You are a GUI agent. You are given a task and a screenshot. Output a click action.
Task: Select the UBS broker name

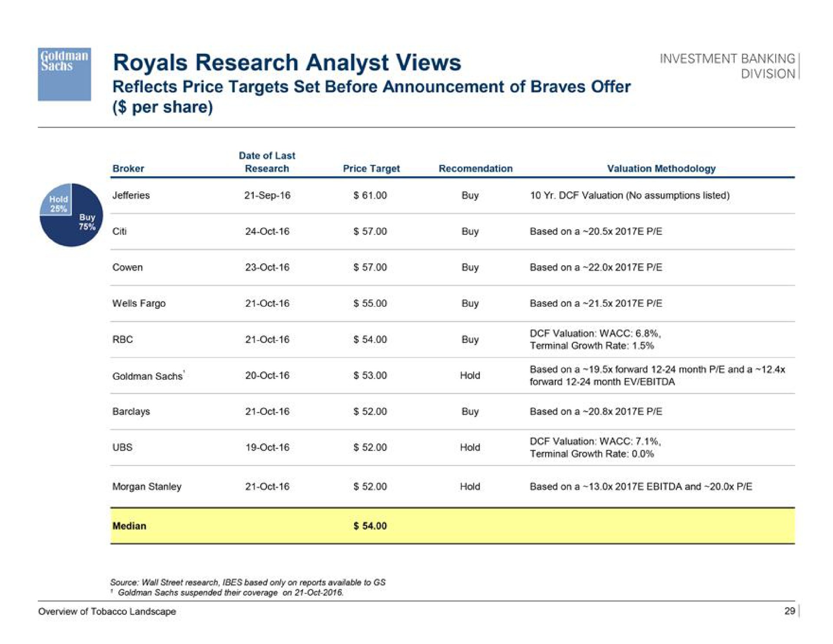(122, 447)
